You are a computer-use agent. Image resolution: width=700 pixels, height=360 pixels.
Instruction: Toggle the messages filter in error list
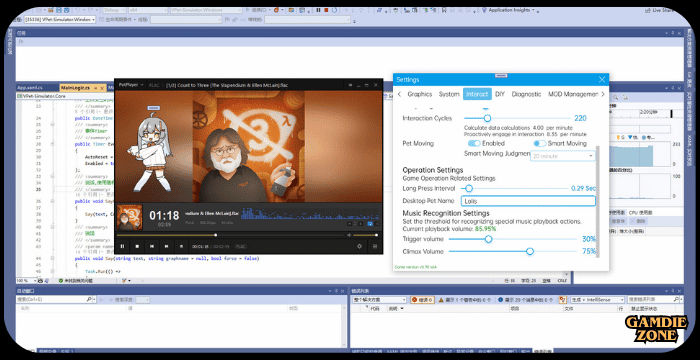525,300
